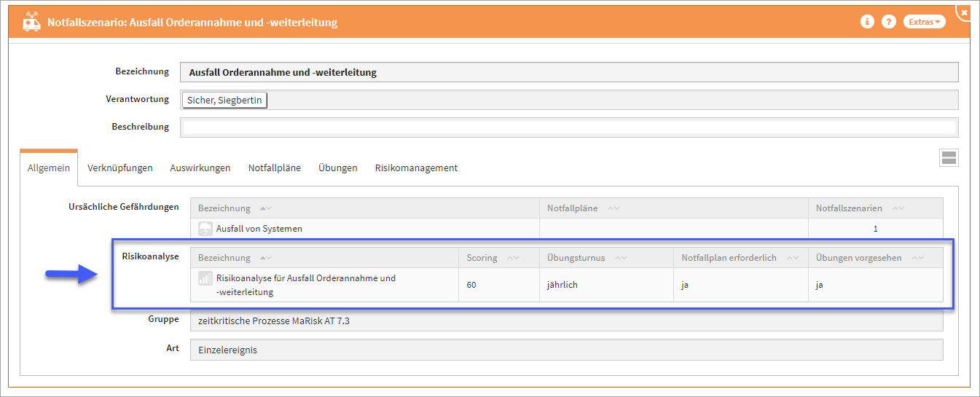Image resolution: width=980 pixels, height=397 pixels.
Task: Open the info icon in title bar
Action: pyautogui.click(x=867, y=22)
